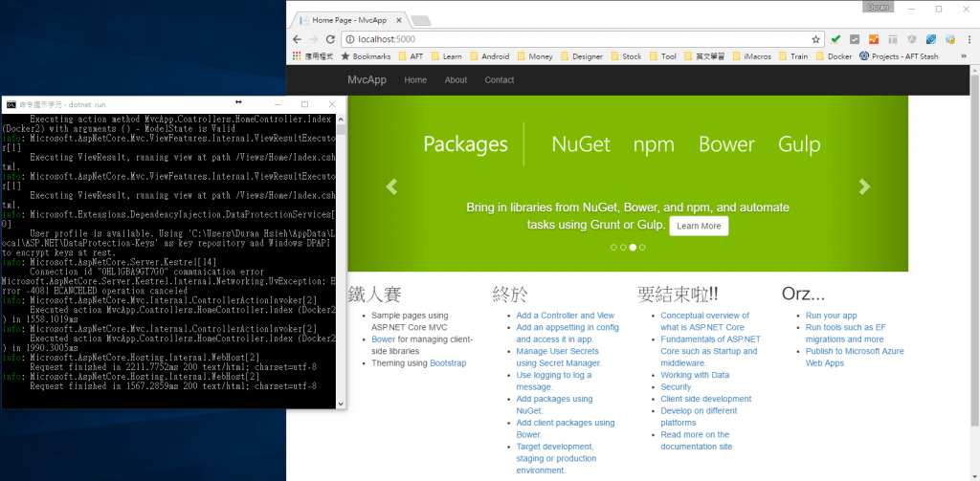This screenshot has height=481, width=980.
Task: Open Publish to Microsoft Azure Web Apps link
Action: coord(855,357)
